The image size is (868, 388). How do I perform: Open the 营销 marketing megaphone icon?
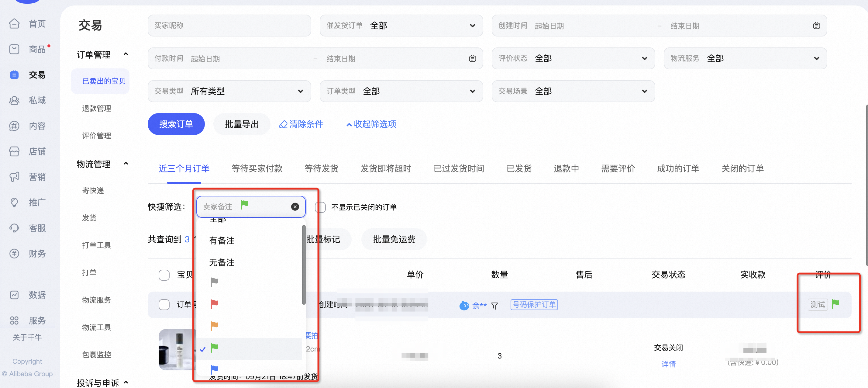[14, 177]
